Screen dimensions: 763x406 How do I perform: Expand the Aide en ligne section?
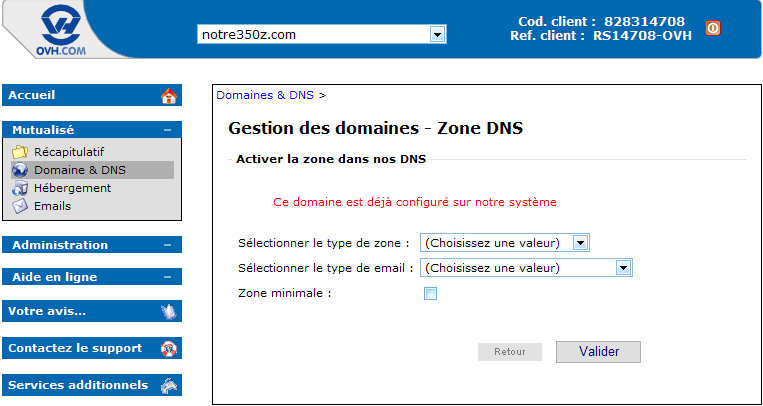[168, 277]
